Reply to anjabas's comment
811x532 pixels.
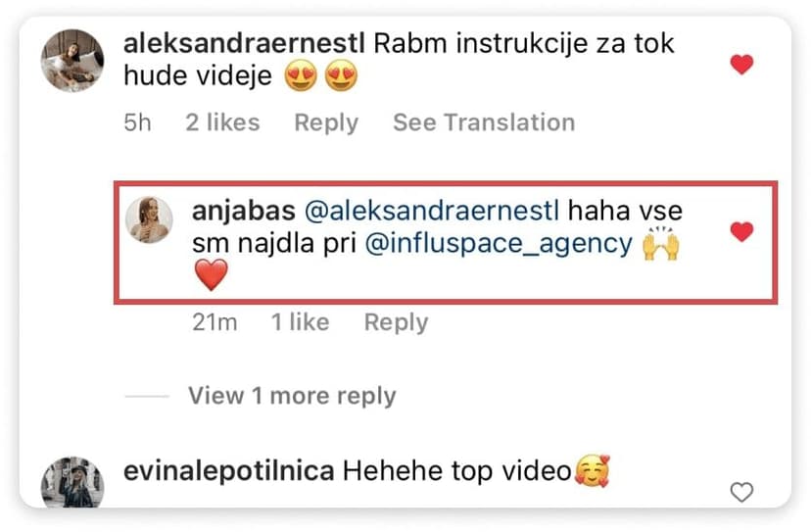pos(396,323)
